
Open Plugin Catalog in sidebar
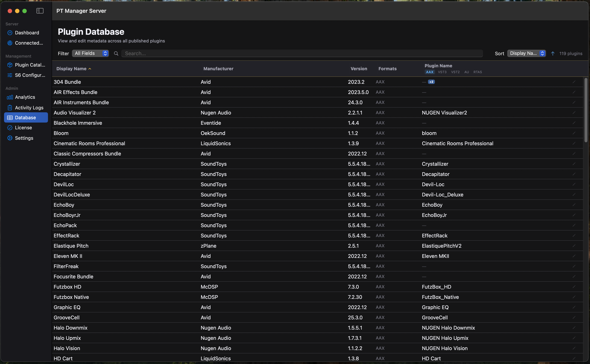26,65
